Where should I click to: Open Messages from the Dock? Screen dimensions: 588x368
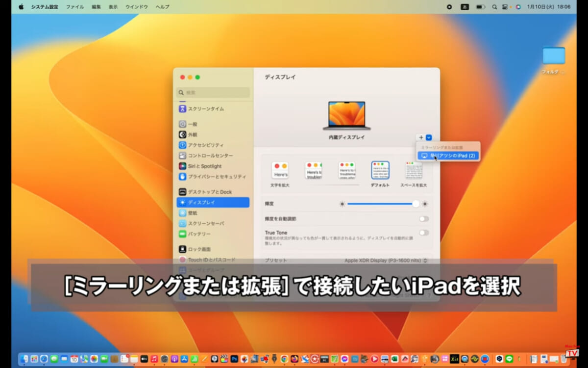click(x=54, y=359)
